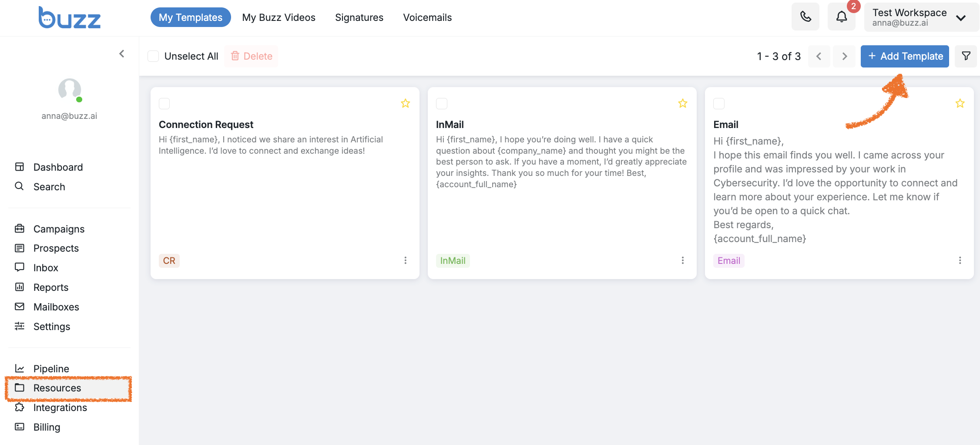Open Campaigns in the sidebar

tap(59, 229)
